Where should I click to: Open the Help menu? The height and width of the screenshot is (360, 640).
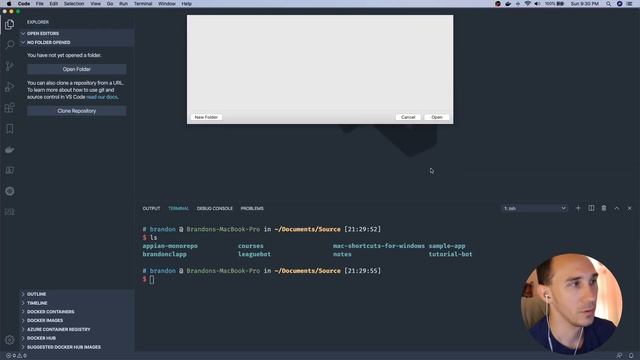pos(187,4)
